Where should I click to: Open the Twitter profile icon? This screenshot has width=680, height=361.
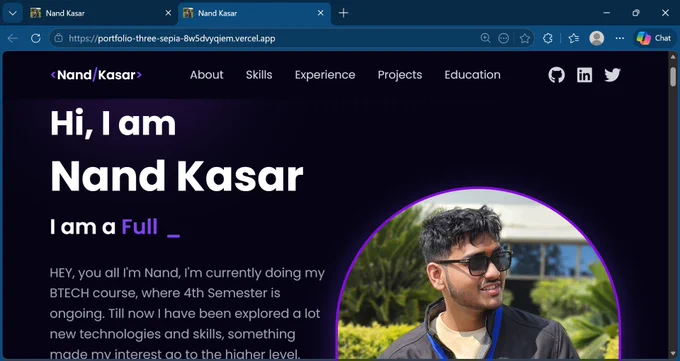[x=612, y=75]
